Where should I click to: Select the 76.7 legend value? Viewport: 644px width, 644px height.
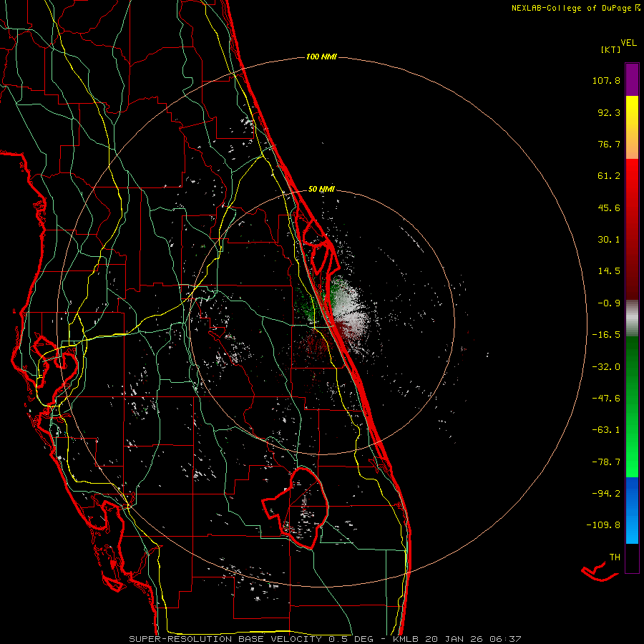[x=609, y=144]
